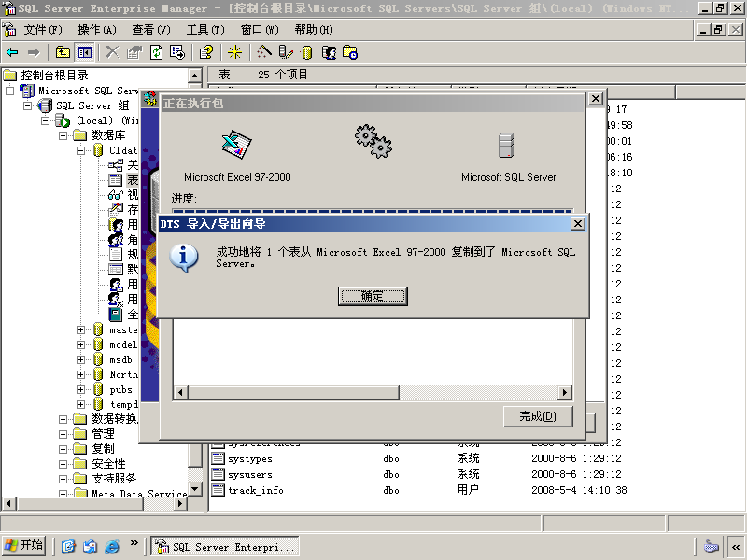Image resolution: width=747 pixels, height=560 pixels.
Task: Select the Tables (表) node in the tree
Action: [x=133, y=180]
